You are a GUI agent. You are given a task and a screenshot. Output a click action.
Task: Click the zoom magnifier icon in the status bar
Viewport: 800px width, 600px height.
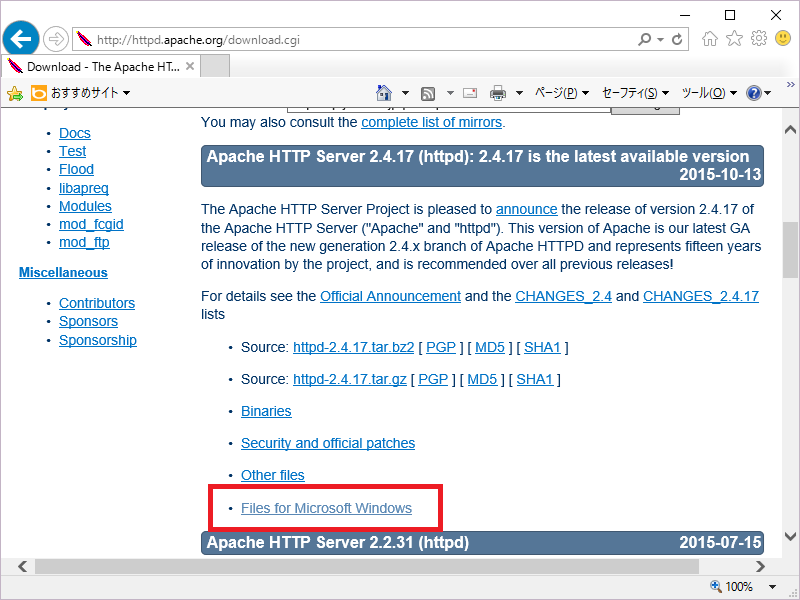715,586
